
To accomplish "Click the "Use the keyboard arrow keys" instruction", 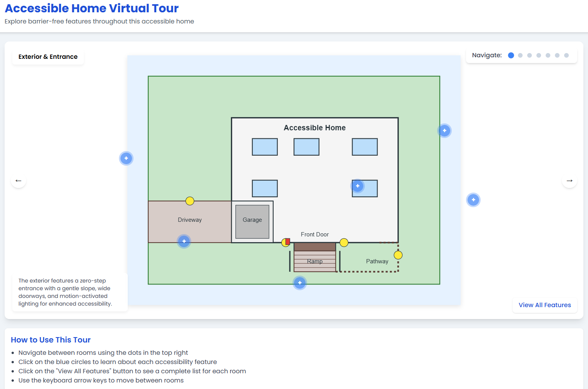I will [x=101, y=380].
